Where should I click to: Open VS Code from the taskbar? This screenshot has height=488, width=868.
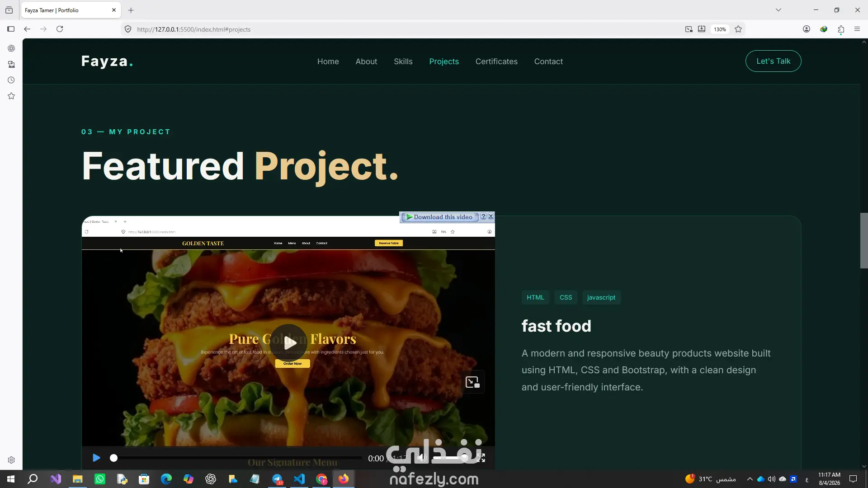tap(299, 479)
